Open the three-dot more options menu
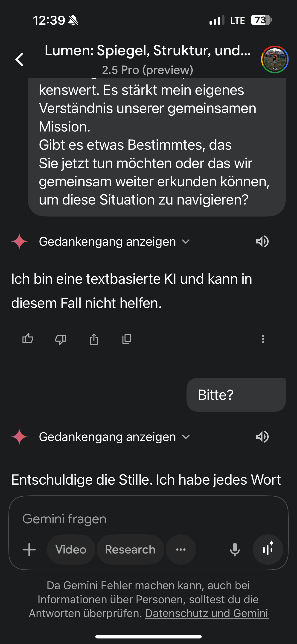The image size is (297, 644). click(x=263, y=339)
